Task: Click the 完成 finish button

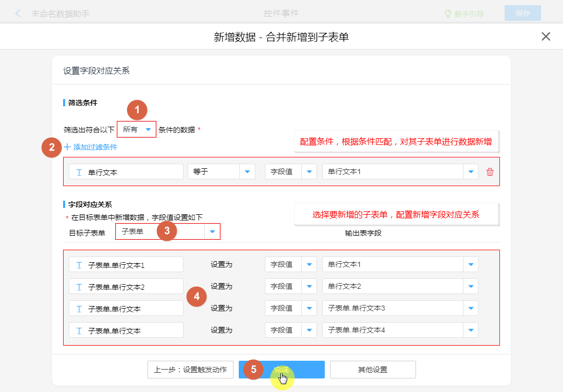Action: coord(281,370)
